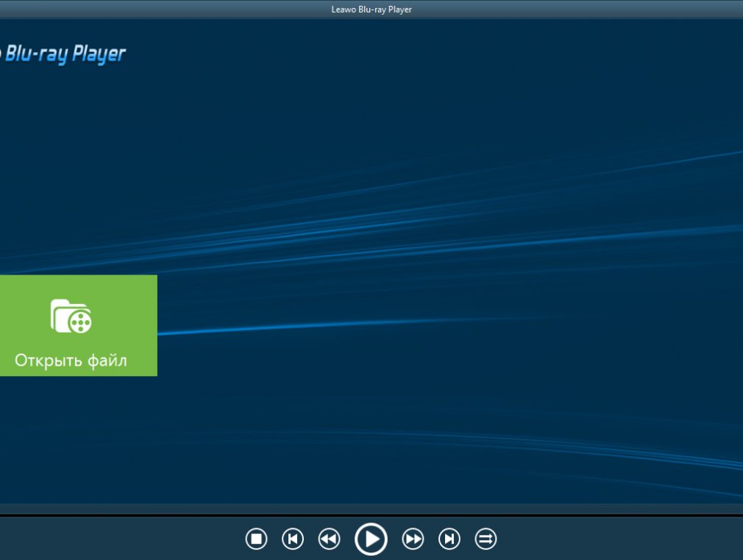Skip to the previous track
743x560 pixels.
(x=293, y=539)
